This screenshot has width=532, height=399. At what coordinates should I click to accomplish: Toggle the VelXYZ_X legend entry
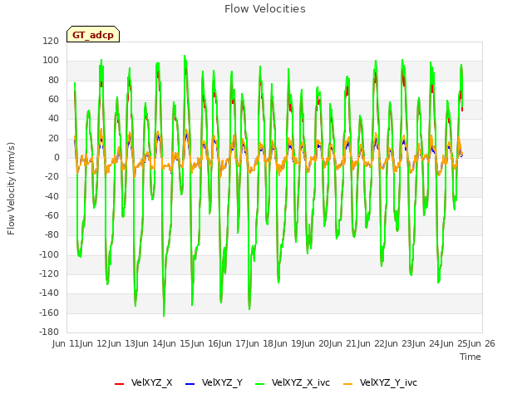[x=144, y=382]
